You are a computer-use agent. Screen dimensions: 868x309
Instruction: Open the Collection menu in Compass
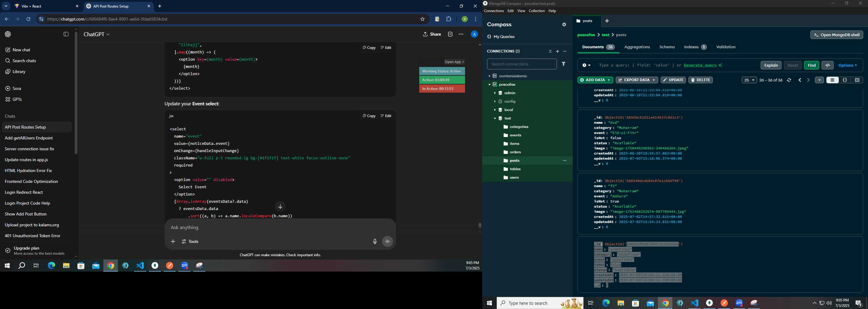click(x=536, y=11)
